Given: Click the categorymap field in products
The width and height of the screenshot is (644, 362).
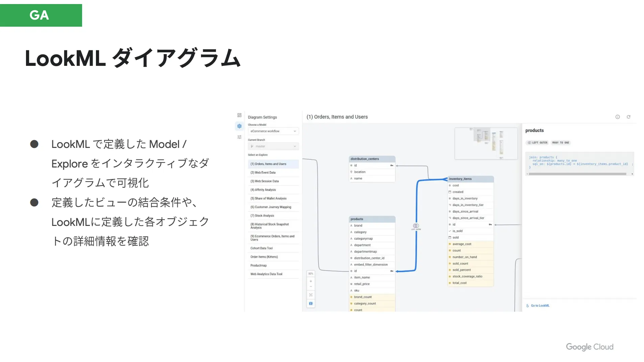Looking at the screenshot, I should click(x=372, y=238).
